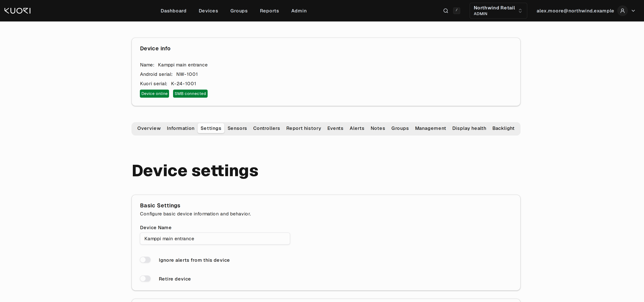Click the user avatar icon
The height and width of the screenshot is (302, 644).
[623, 11]
